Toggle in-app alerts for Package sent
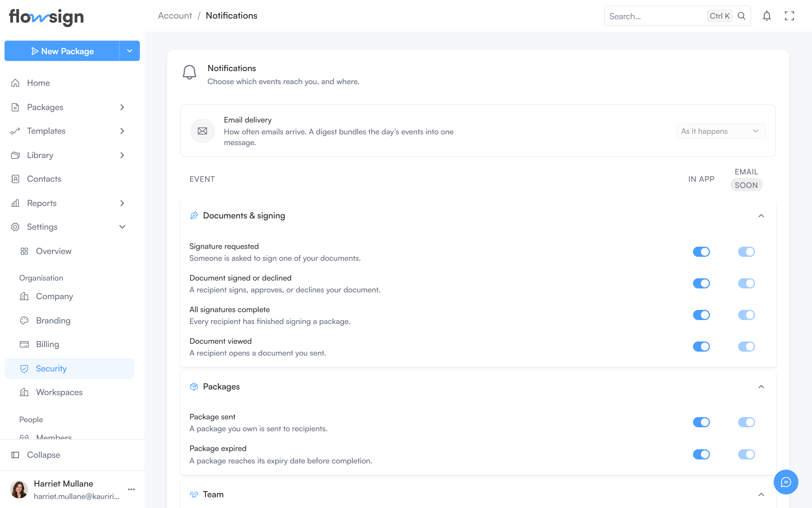Image resolution: width=812 pixels, height=508 pixels. pos(701,422)
